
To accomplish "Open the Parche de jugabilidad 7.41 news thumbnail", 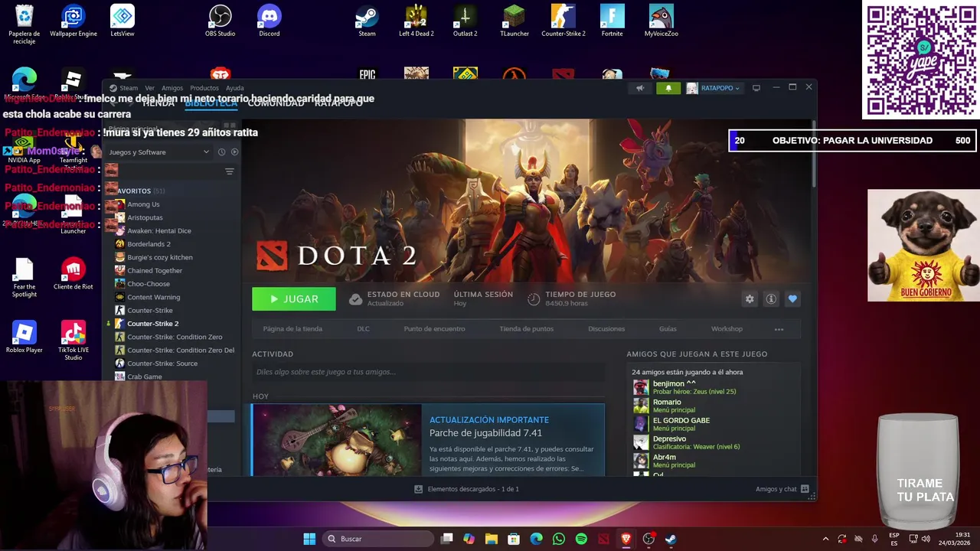I will pyautogui.click(x=337, y=440).
